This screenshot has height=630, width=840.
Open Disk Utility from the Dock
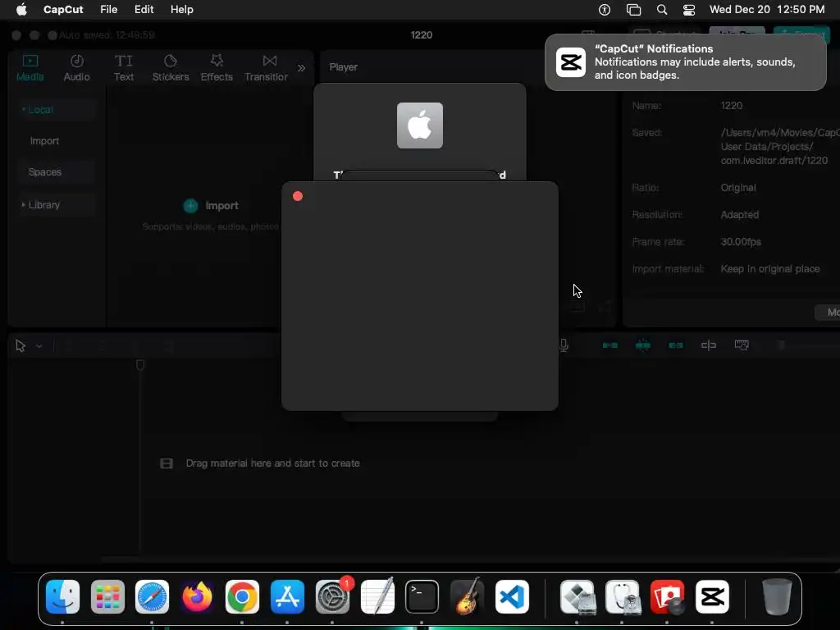[622, 596]
